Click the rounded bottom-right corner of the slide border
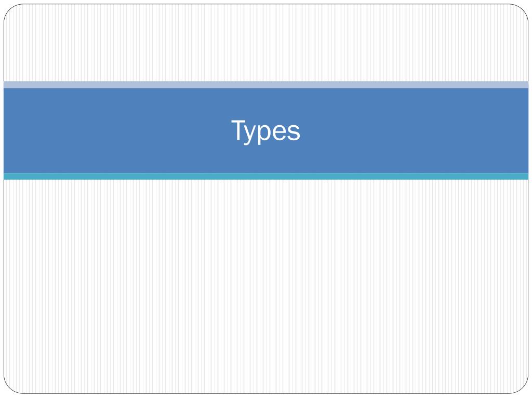 [523, 388]
